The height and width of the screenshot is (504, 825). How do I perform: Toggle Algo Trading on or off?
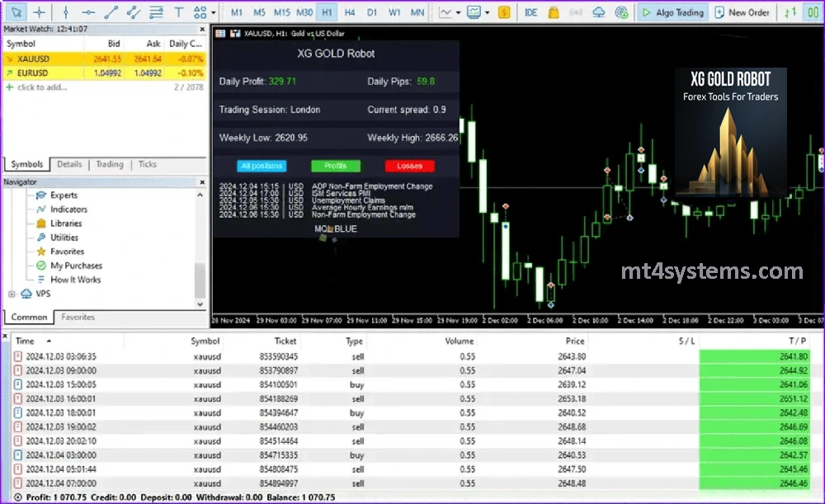[x=672, y=12]
